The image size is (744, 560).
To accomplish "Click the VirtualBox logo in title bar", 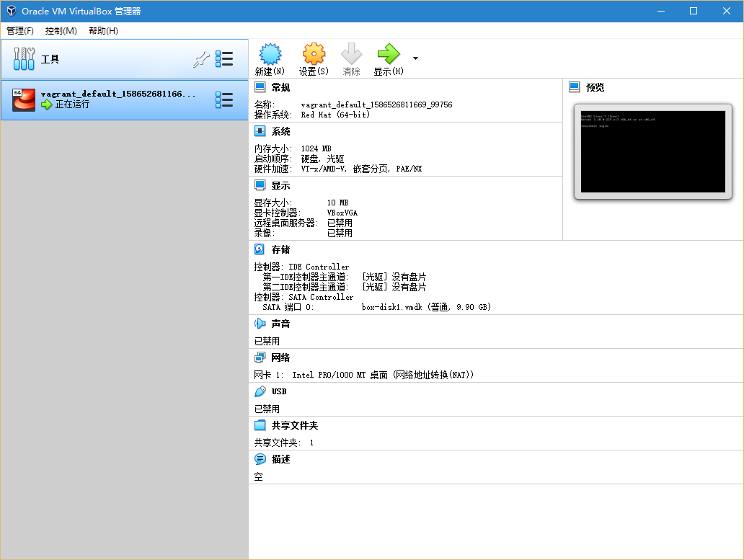I will (x=12, y=11).
